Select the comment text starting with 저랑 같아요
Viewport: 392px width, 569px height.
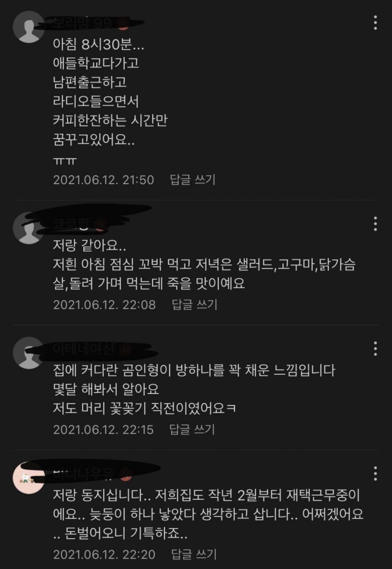point(204,264)
